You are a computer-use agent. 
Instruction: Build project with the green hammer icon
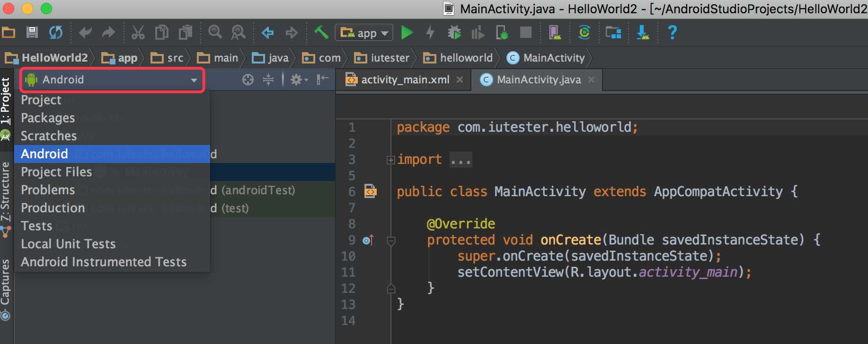pyautogui.click(x=321, y=33)
